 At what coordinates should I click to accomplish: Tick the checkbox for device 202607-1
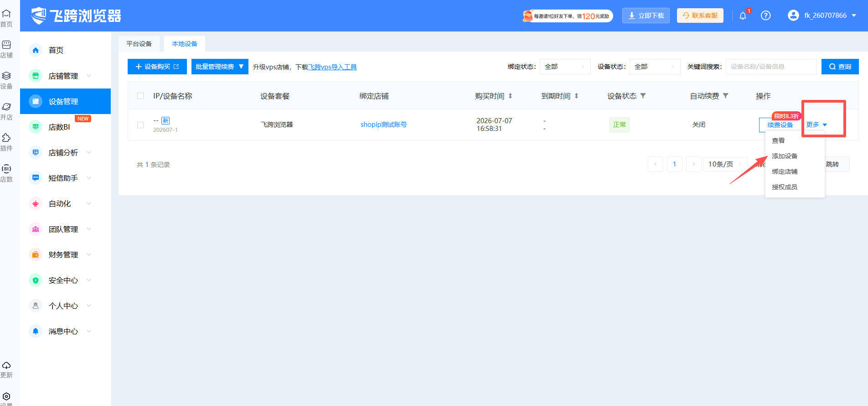coord(140,125)
